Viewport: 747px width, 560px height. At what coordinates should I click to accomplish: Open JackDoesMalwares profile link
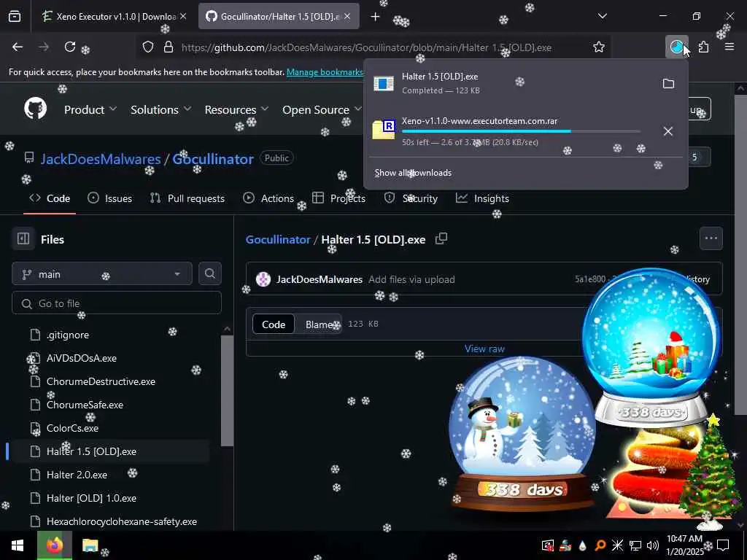(101, 159)
